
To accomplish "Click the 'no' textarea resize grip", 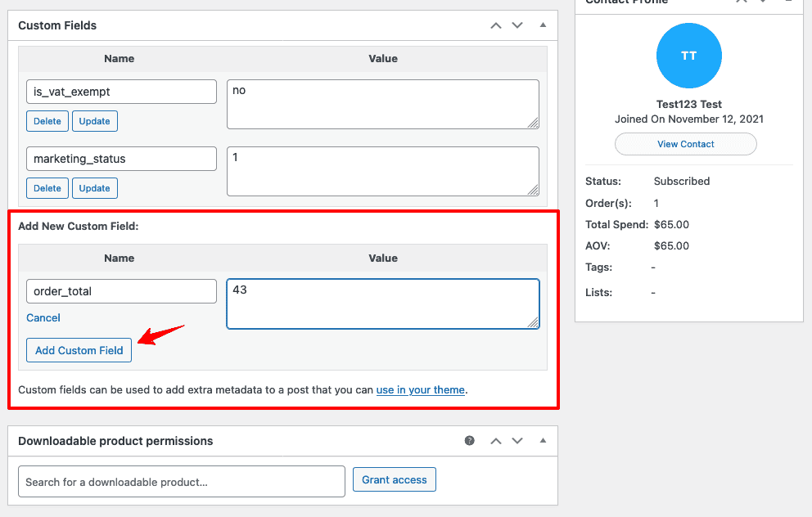I will click(533, 123).
